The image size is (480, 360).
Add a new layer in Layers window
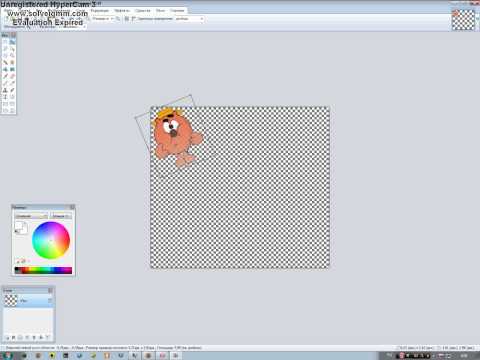(x=6, y=337)
